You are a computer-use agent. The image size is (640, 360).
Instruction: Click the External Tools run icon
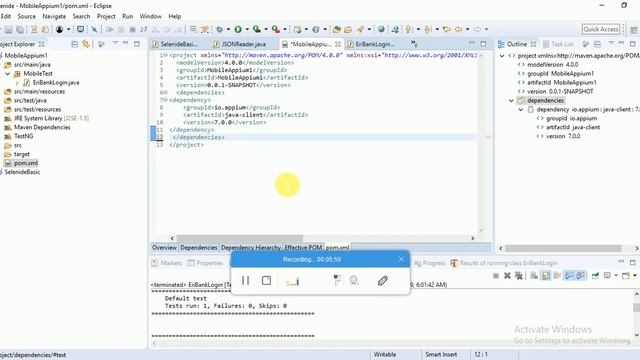(276, 29)
